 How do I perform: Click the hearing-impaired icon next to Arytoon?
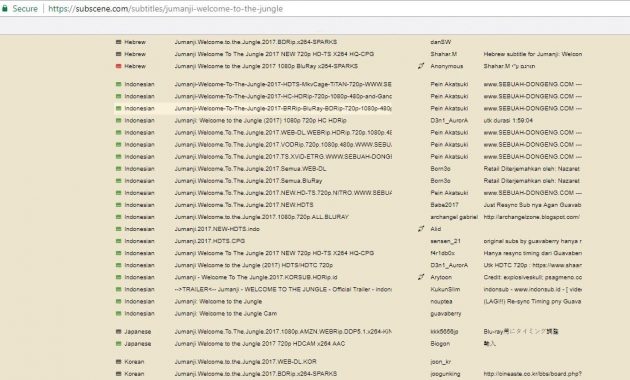(x=421, y=277)
